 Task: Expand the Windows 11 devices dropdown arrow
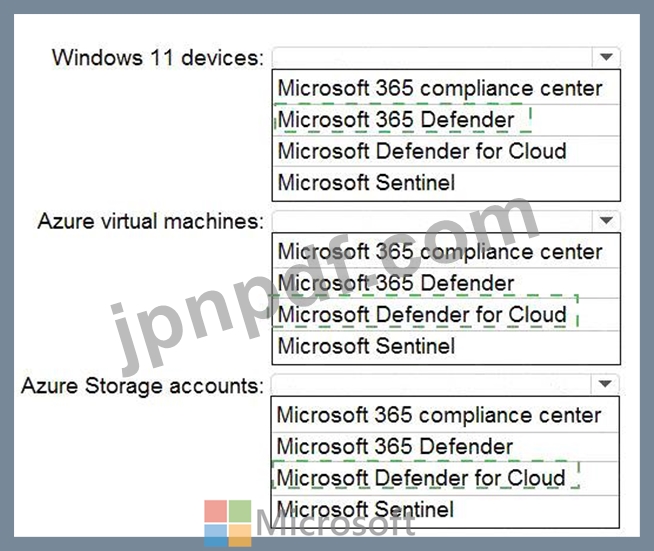tap(606, 57)
